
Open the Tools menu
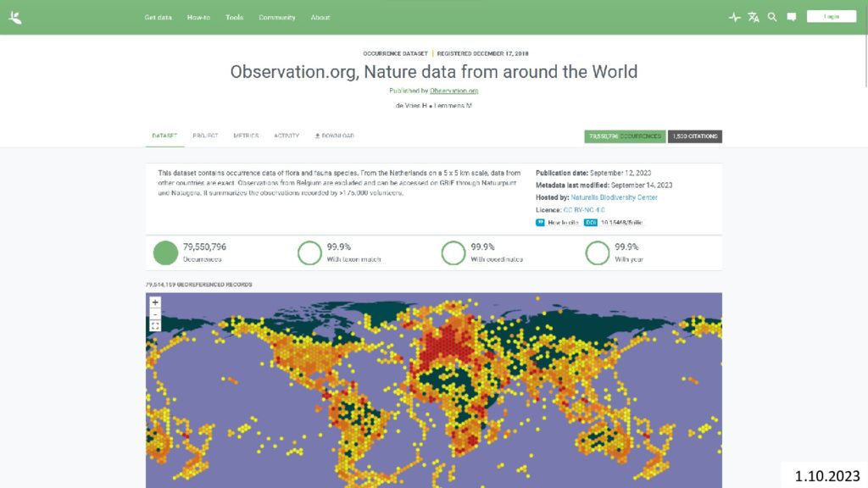click(234, 18)
